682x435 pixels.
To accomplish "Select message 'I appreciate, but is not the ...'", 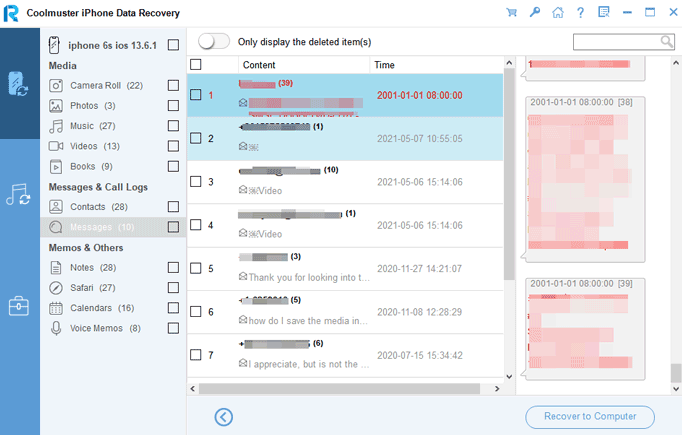I will [x=345, y=355].
